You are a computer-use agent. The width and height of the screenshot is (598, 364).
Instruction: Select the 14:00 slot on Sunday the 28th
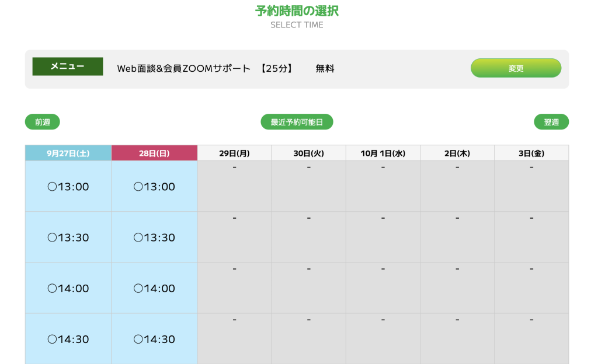[154, 288]
